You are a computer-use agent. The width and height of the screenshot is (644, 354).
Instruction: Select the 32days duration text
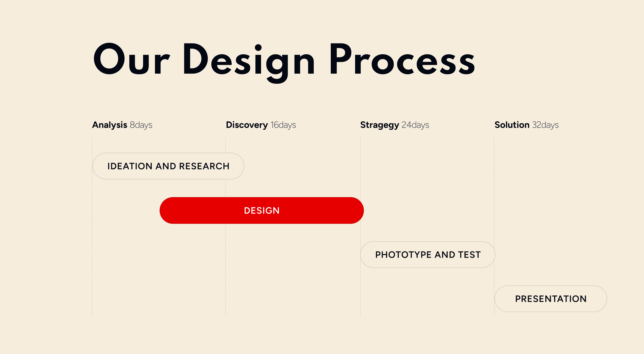[x=545, y=125]
